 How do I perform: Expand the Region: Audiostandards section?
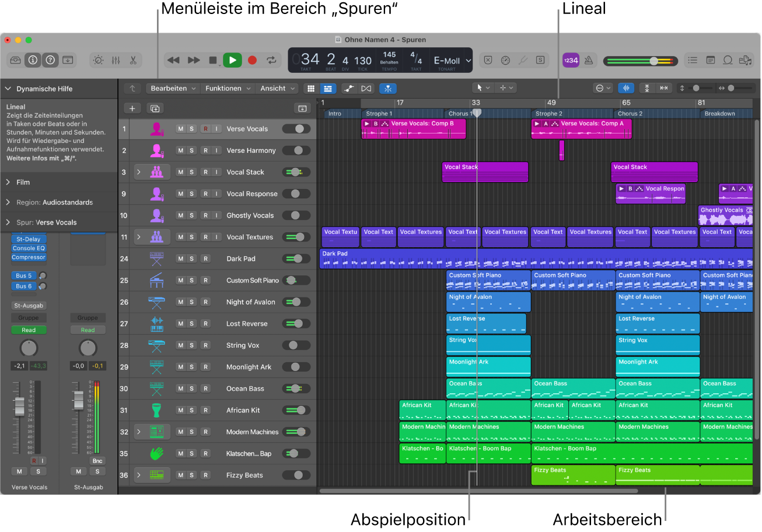8,202
